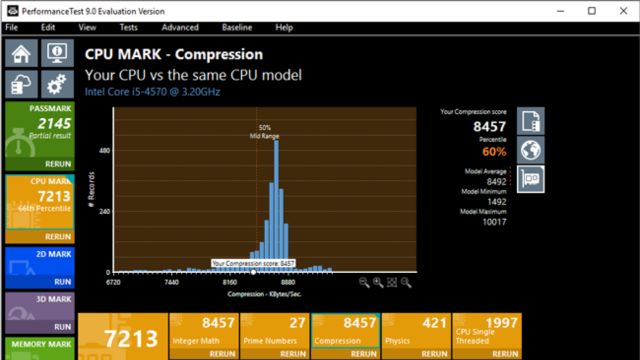Click the Model Minimum 1492 value
Viewport: 640px width, 360px height.
[497, 202]
